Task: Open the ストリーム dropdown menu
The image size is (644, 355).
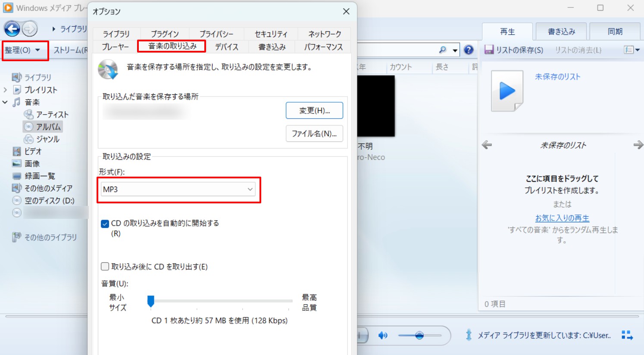Action: click(70, 50)
